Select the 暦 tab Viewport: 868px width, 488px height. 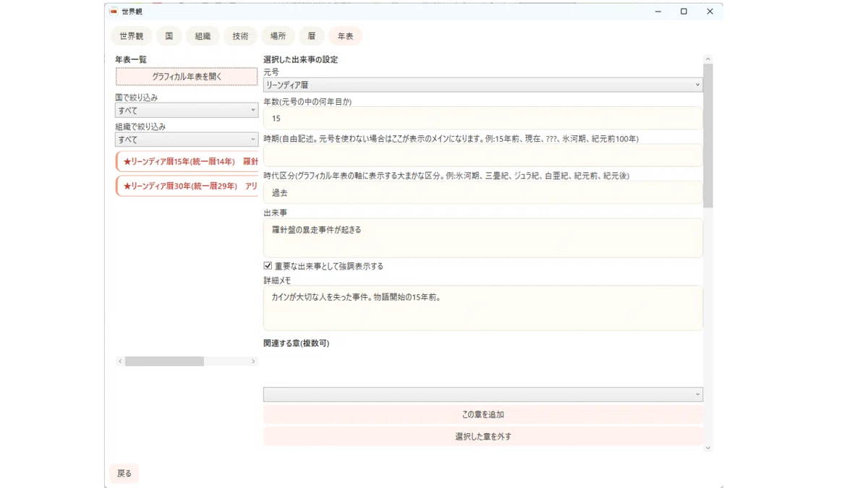click(312, 36)
